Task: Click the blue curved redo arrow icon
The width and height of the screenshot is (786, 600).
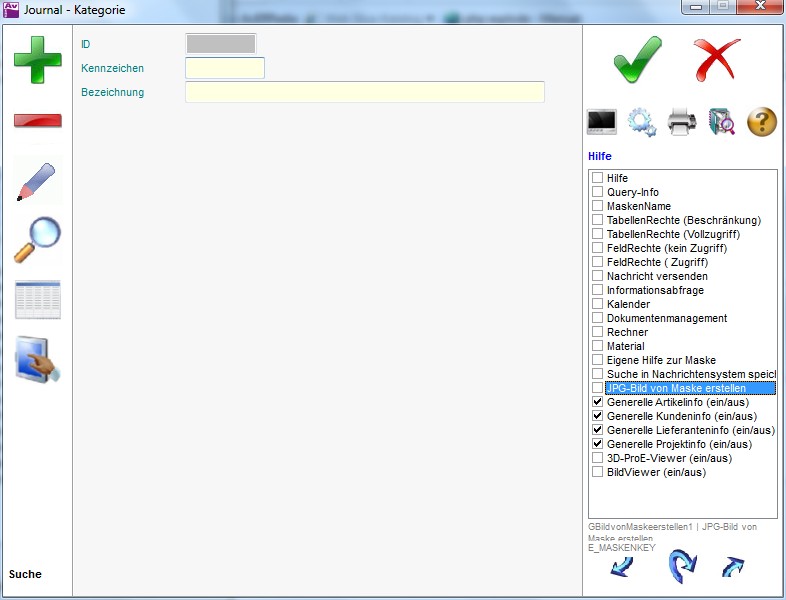Action: [682, 566]
